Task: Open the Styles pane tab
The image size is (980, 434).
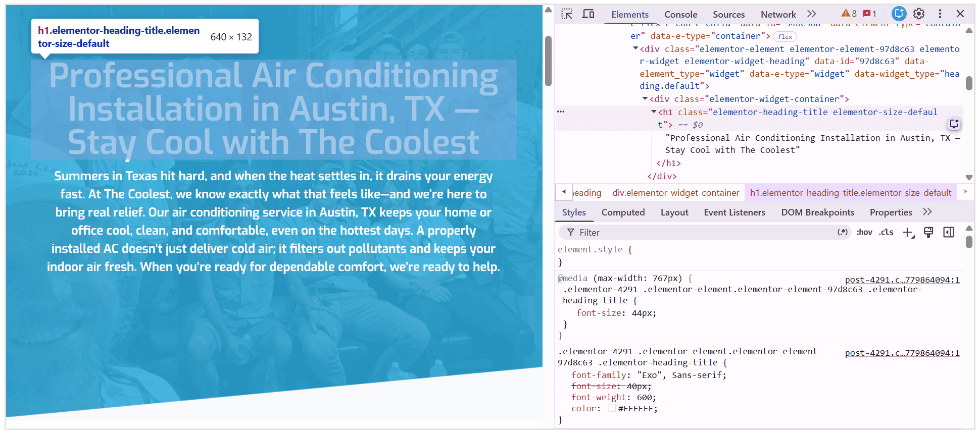Action: pyautogui.click(x=574, y=212)
